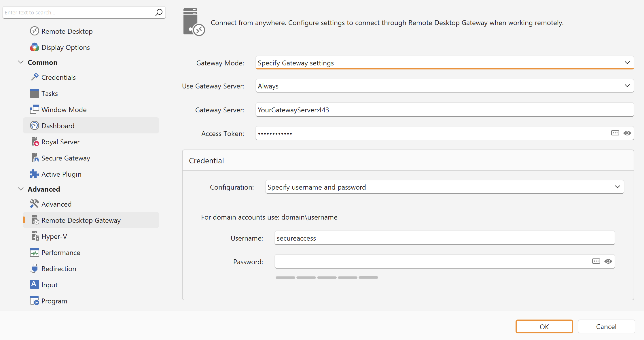This screenshot has width=644, height=340.
Task: Click the Gateway Mode label
Action: [220, 63]
